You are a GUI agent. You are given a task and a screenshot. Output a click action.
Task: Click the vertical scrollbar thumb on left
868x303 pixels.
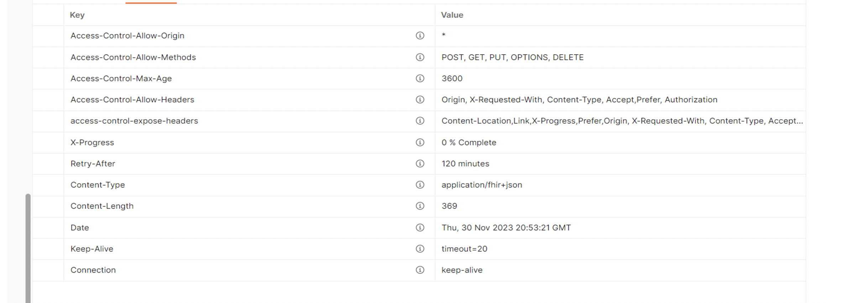(28, 248)
